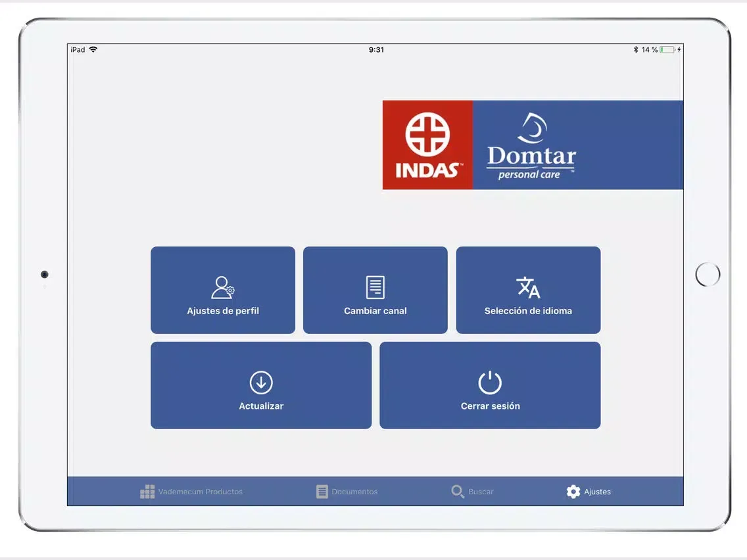Viewport: 747px width, 560px height.
Task: Click the gear icon for Ajustes
Action: point(573,492)
